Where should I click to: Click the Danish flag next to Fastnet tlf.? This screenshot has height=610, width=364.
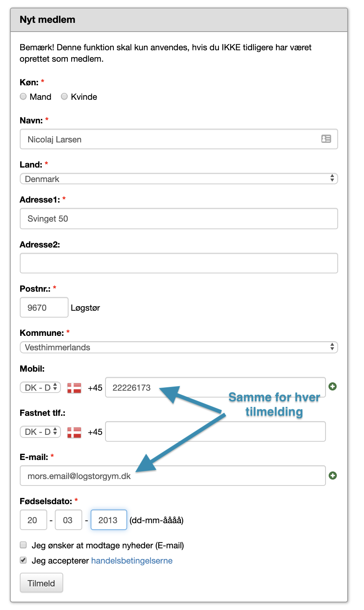click(74, 432)
